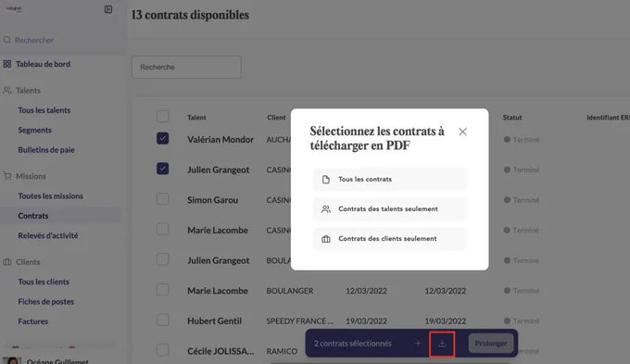Screen dimensions: 630x364
Task: Click Hubert Gentil name in table
Action: 215,321
